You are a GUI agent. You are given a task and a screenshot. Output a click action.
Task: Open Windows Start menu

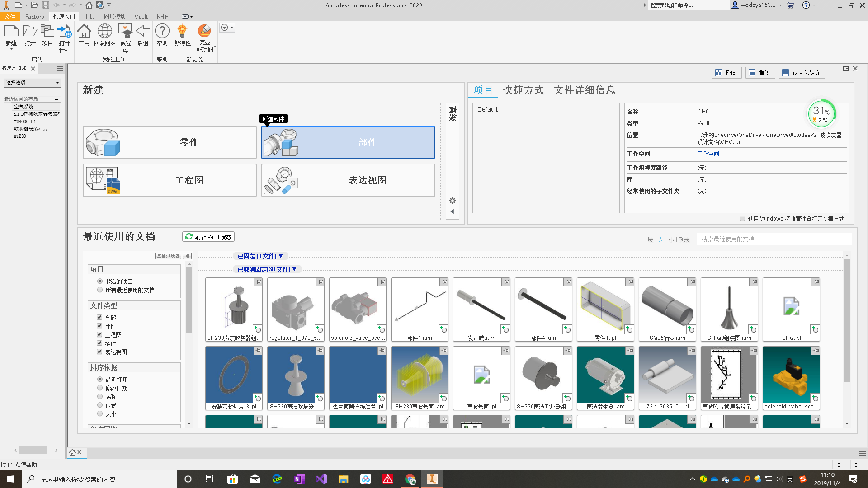click(x=11, y=479)
